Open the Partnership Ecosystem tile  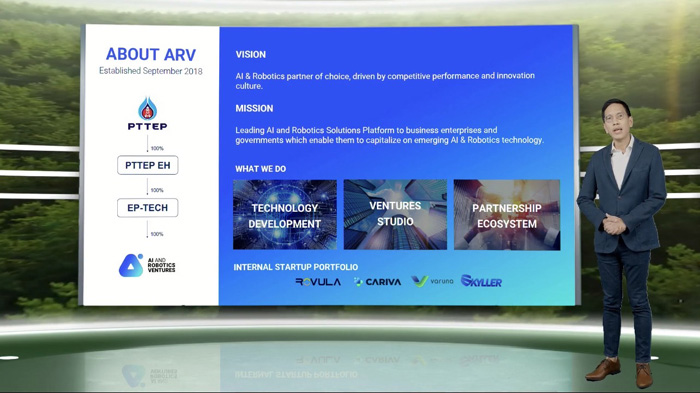[x=507, y=215]
